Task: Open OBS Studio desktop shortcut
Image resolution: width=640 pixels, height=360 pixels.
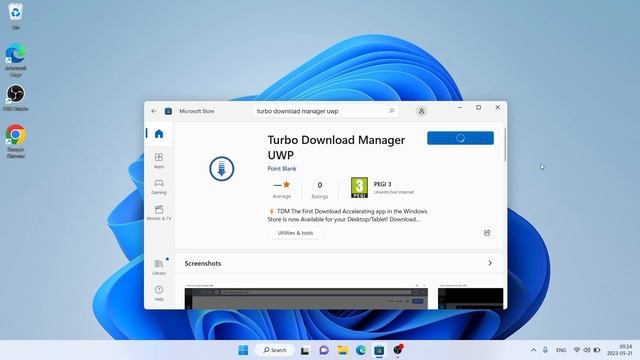Action: [16, 98]
